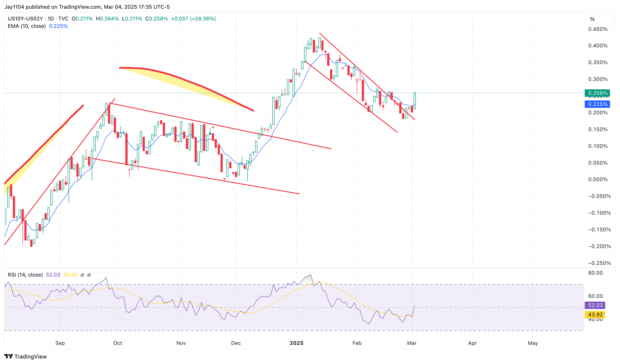This screenshot has width=620, height=364.
Task: Click the yellow 43.92 RSI MA label
Action: (x=595, y=315)
